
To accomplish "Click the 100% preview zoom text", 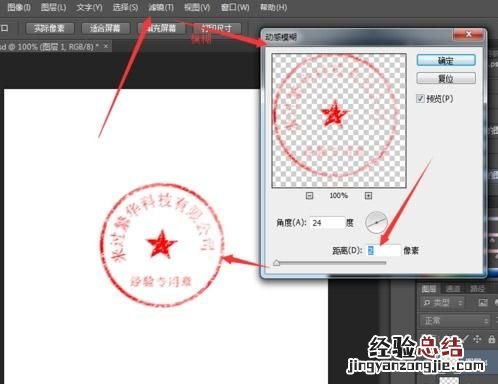I will tap(338, 196).
